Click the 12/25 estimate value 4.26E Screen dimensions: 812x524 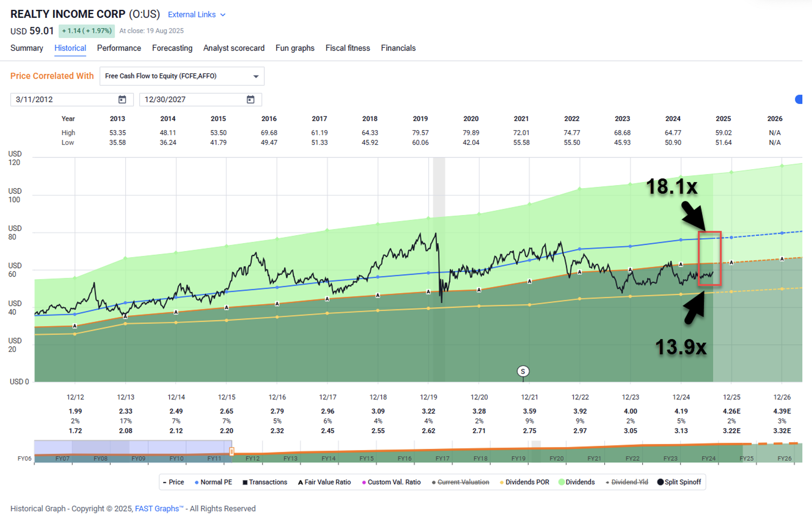tap(732, 411)
